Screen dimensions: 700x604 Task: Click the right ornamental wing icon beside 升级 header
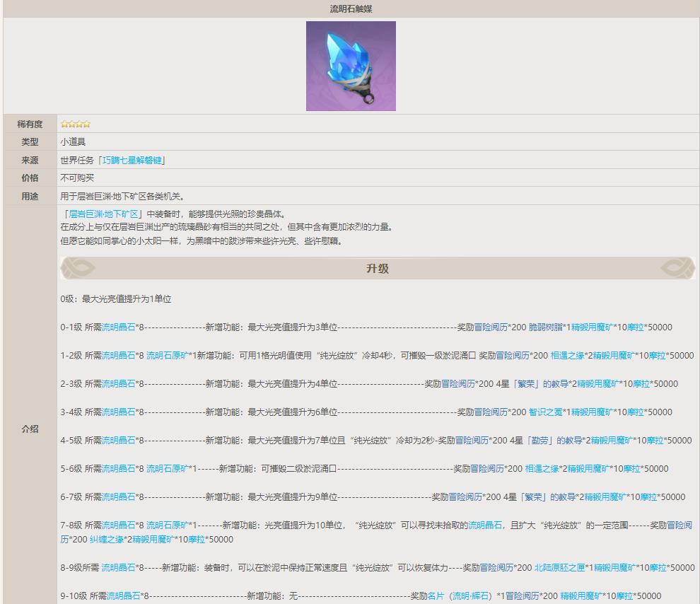pos(677,269)
